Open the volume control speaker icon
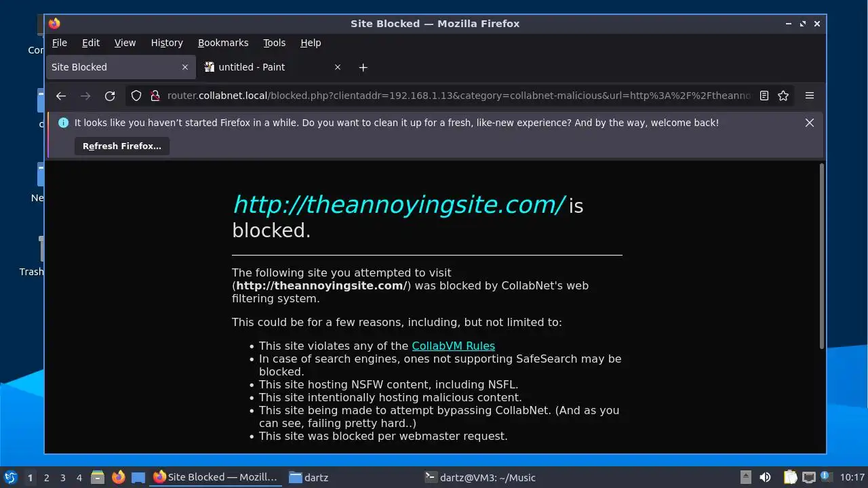868x488 pixels. click(765, 477)
